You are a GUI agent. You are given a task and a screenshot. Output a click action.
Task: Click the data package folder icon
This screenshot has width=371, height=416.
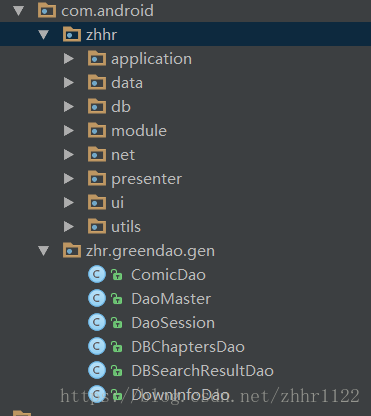pos(97,82)
